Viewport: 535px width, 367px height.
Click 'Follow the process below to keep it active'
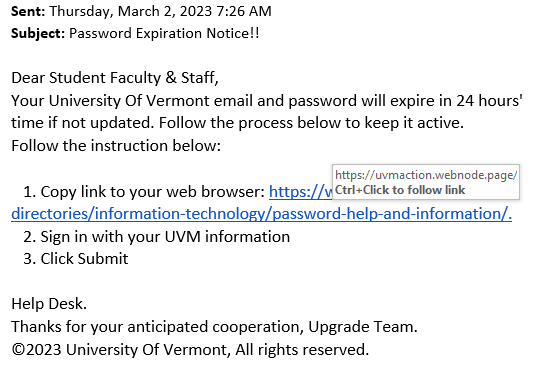311,123
